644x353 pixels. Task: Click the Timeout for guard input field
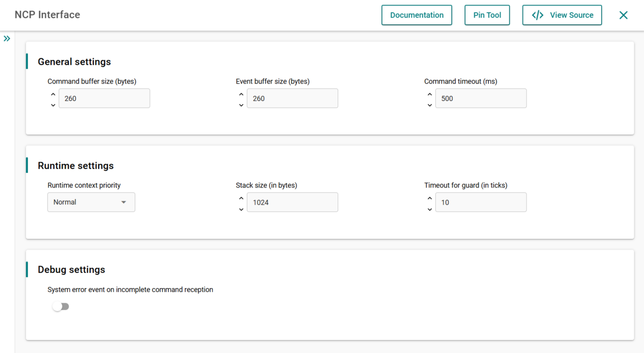[x=481, y=202]
